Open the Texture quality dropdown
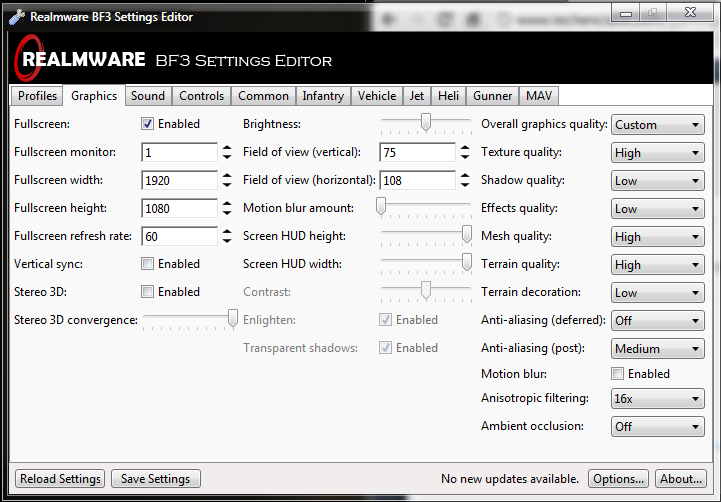Viewport: 721px width, 502px height. click(x=658, y=153)
